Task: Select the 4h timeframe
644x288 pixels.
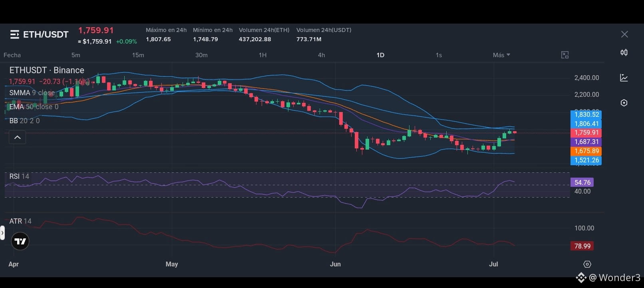Action: pyautogui.click(x=321, y=55)
